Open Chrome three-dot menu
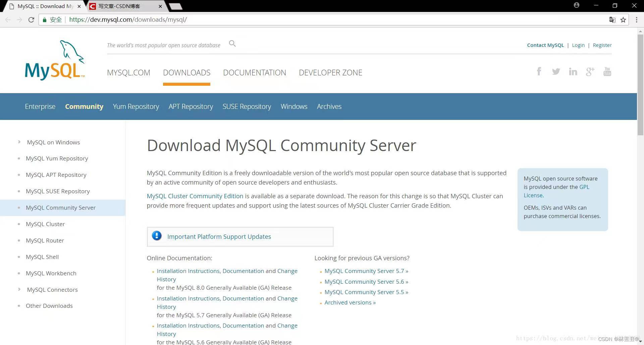This screenshot has width=644, height=345. click(x=636, y=20)
